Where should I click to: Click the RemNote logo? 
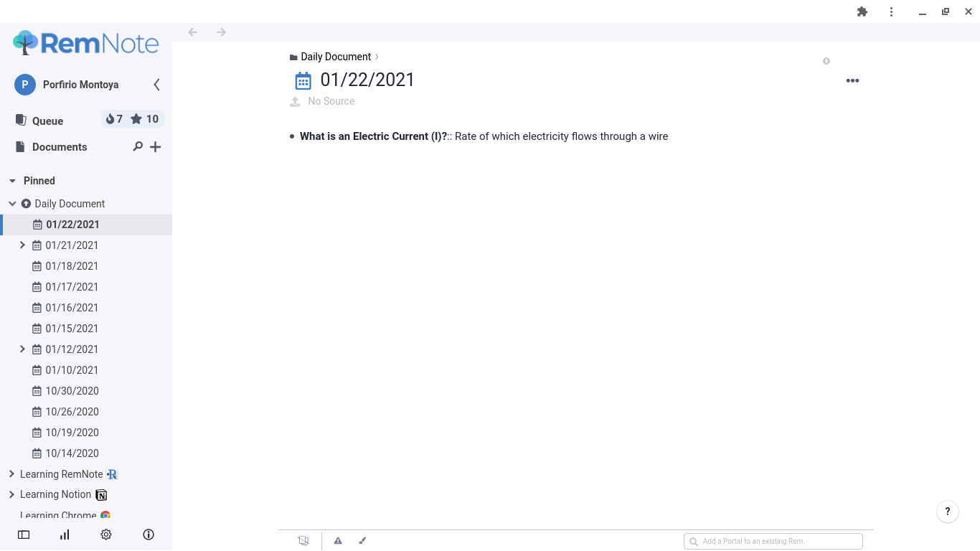[x=86, y=43]
